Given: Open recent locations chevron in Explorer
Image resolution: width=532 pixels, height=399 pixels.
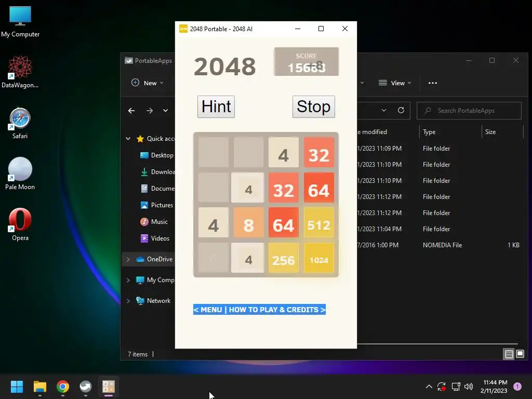Looking at the screenshot, I should (x=165, y=111).
